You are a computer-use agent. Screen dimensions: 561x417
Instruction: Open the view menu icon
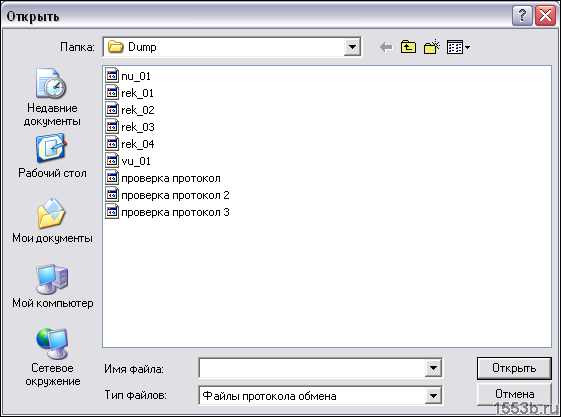click(x=458, y=47)
